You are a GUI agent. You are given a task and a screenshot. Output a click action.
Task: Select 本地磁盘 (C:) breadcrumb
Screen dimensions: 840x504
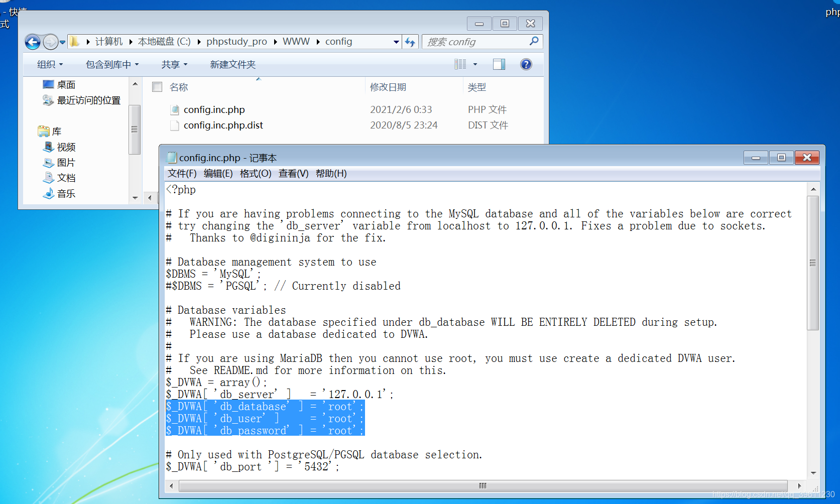164,42
